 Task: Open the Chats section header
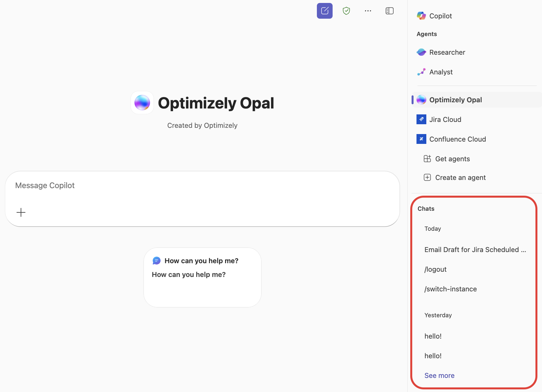(426, 208)
